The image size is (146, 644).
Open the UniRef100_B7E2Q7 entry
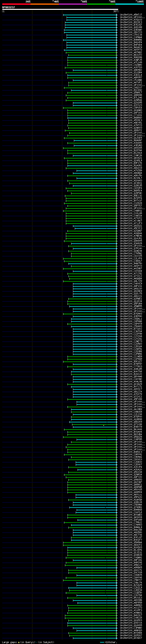(x=131, y=25)
